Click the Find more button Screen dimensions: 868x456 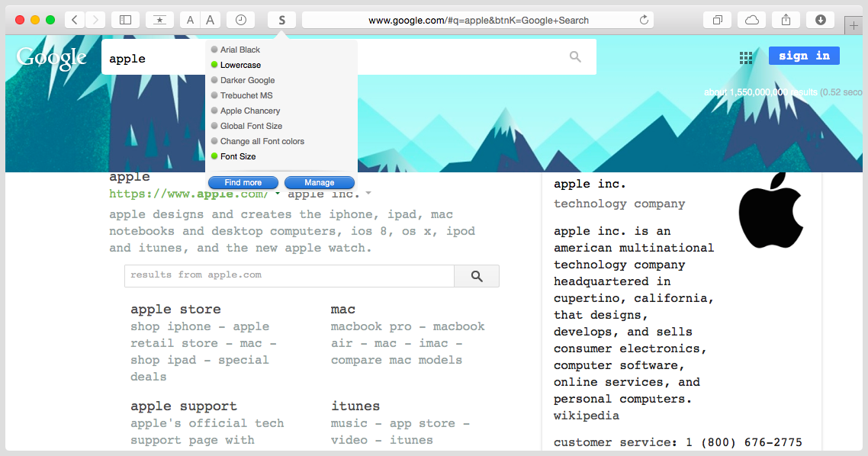(x=243, y=182)
